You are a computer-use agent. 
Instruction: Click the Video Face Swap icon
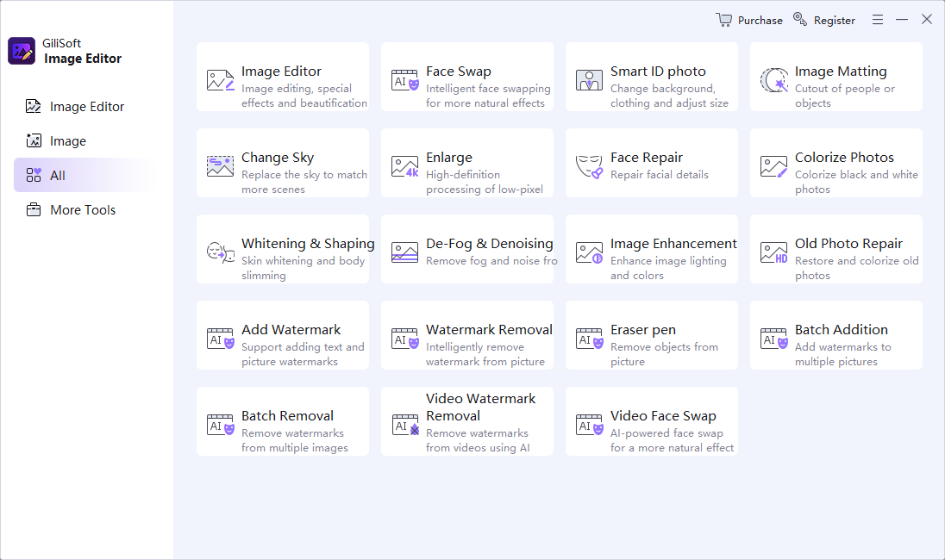[x=590, y=425]
